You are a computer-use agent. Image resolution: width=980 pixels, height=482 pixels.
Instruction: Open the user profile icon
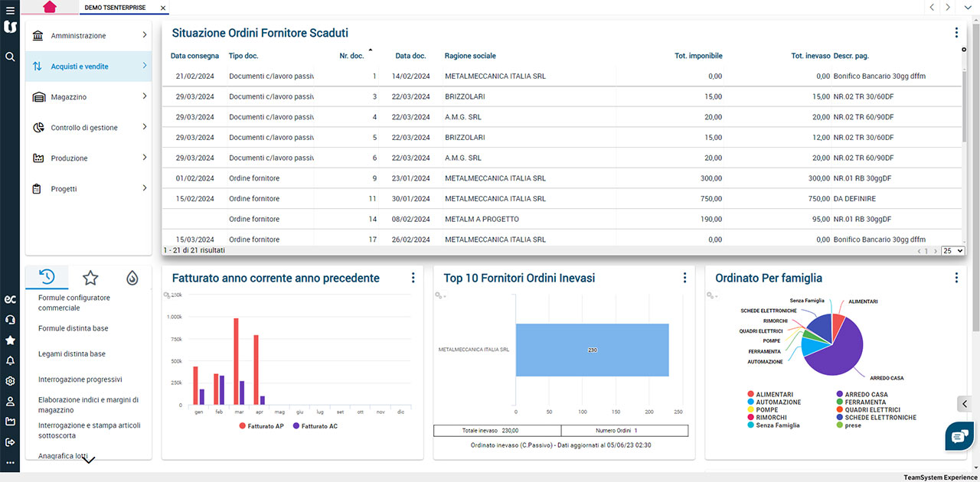tap(10, 401)
